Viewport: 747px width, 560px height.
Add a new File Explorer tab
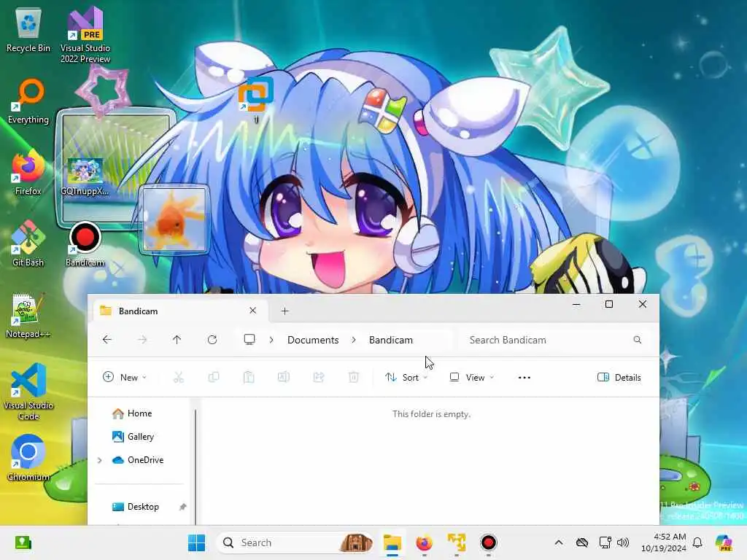pos(285,311)
